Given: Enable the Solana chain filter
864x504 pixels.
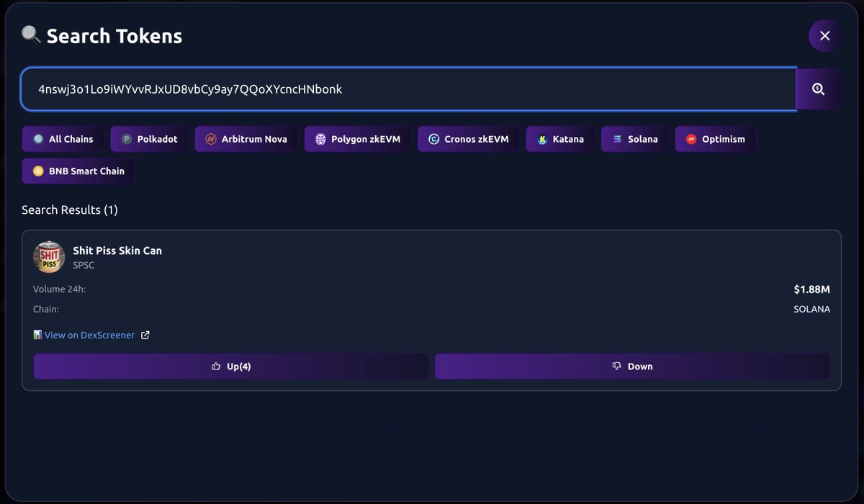Looking at the screenshot, I should point(634,138).
